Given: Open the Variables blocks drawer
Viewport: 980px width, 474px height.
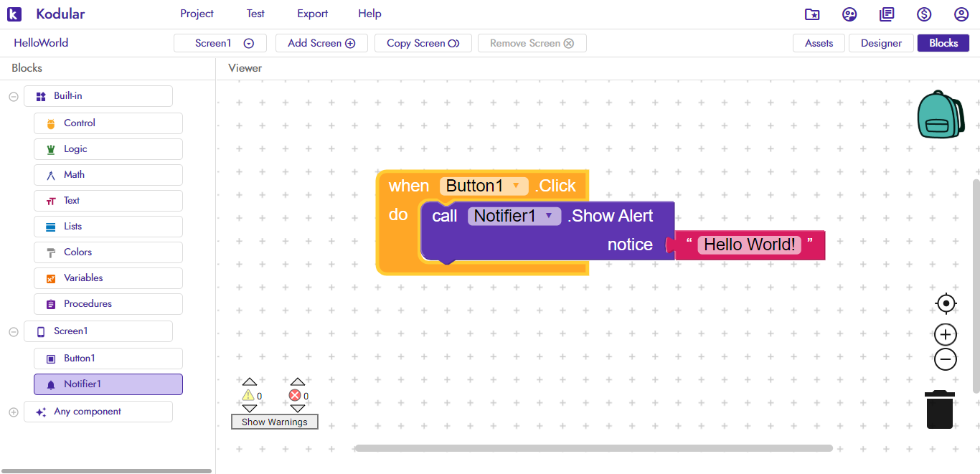Looking at the screenshot, I should pos(108,278).
